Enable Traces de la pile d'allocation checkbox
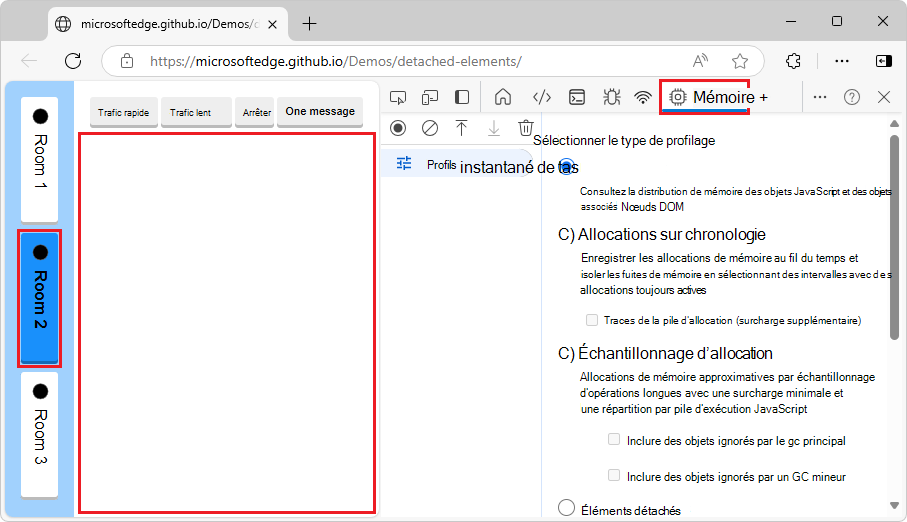The width and height of the screenshot is (907, 522). pyautogui.click(x=592, y=320)
